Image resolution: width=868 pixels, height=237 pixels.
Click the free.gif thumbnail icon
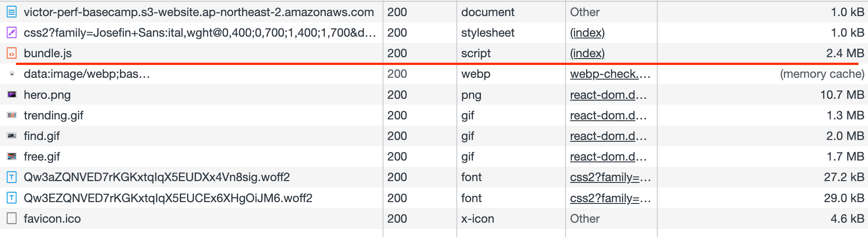tap(12, 157)
